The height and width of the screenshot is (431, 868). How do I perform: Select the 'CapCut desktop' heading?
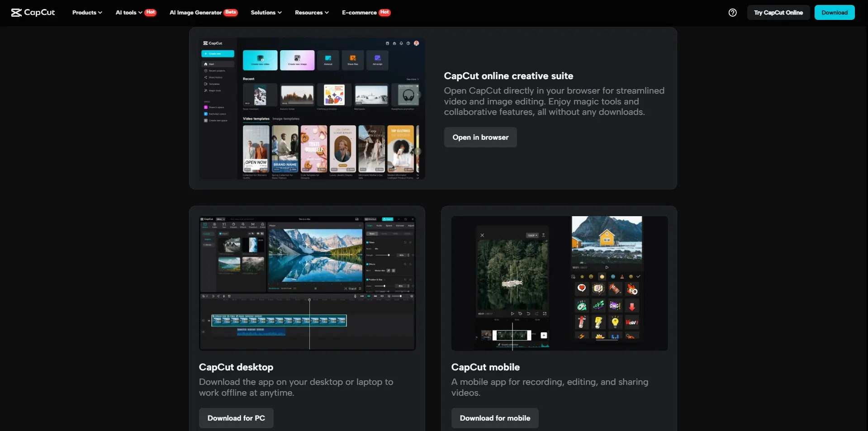tap(236, 367)
